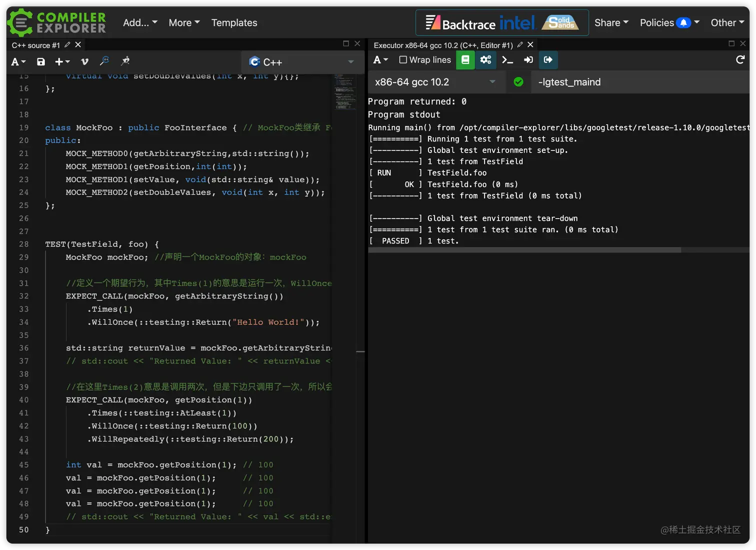Click the re-run refresh icon in Executor
756x550 pixels.
pos(740,60)
